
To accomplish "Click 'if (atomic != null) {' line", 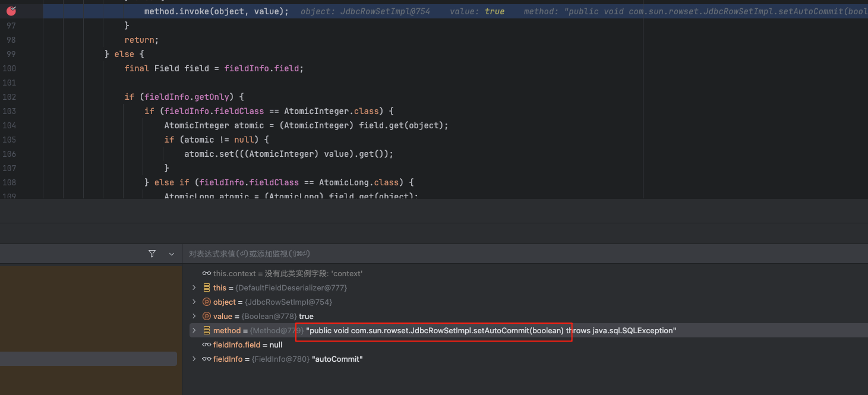I will coord(217,140).
